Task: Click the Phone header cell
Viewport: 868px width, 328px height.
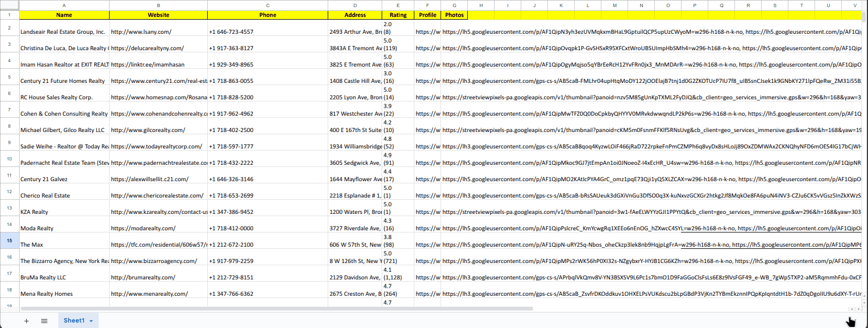Action: (x=268, y=15)
